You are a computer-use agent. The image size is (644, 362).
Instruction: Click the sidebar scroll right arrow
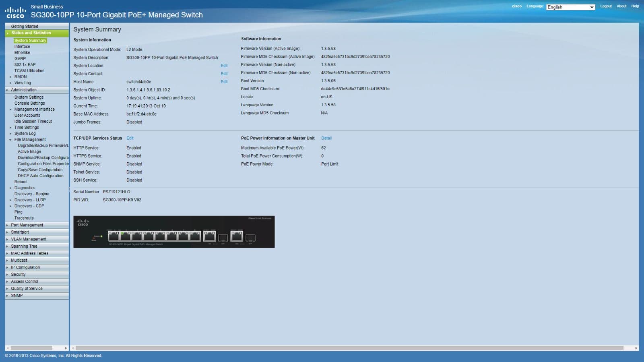66,348
